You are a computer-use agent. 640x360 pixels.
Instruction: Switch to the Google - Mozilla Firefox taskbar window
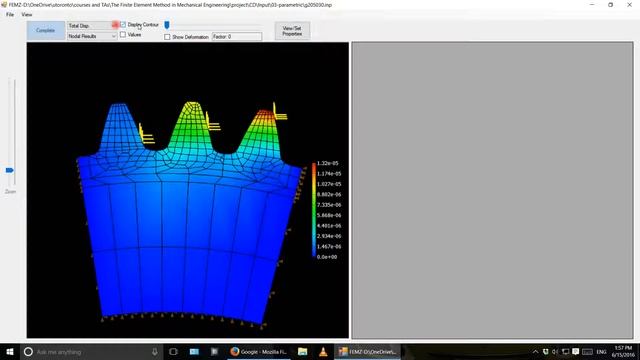click(259, 352)
